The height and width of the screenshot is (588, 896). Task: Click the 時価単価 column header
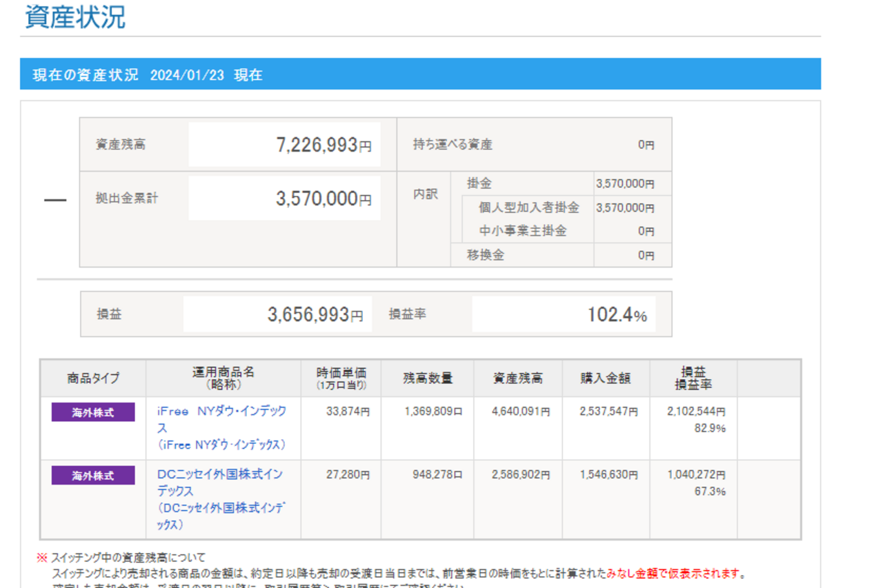point(341,378)
